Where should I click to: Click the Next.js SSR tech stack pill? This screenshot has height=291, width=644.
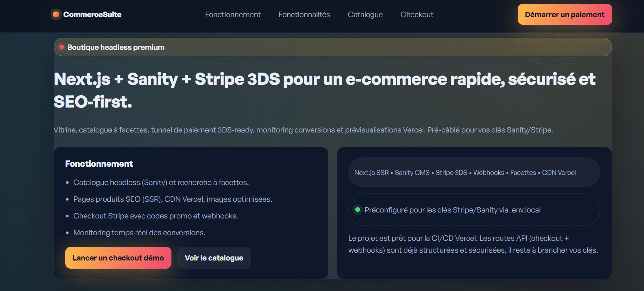474,172
